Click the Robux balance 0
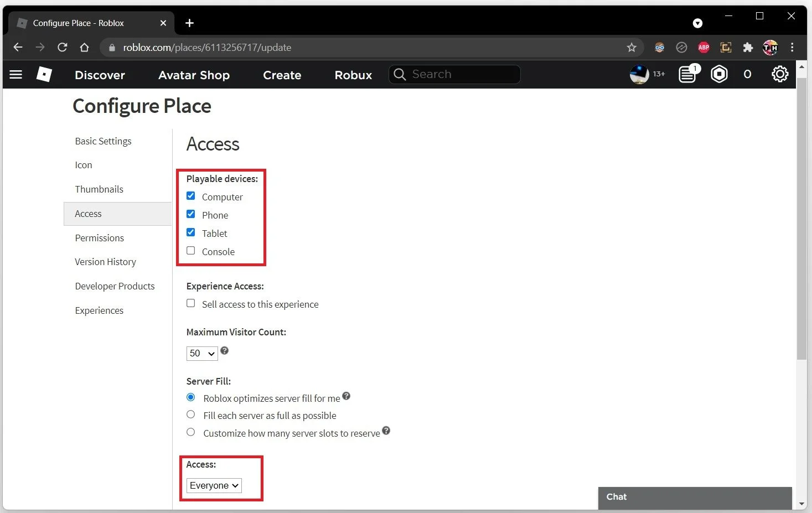The height and width of the screenshot is (513, 812). (x=747, y=74)
